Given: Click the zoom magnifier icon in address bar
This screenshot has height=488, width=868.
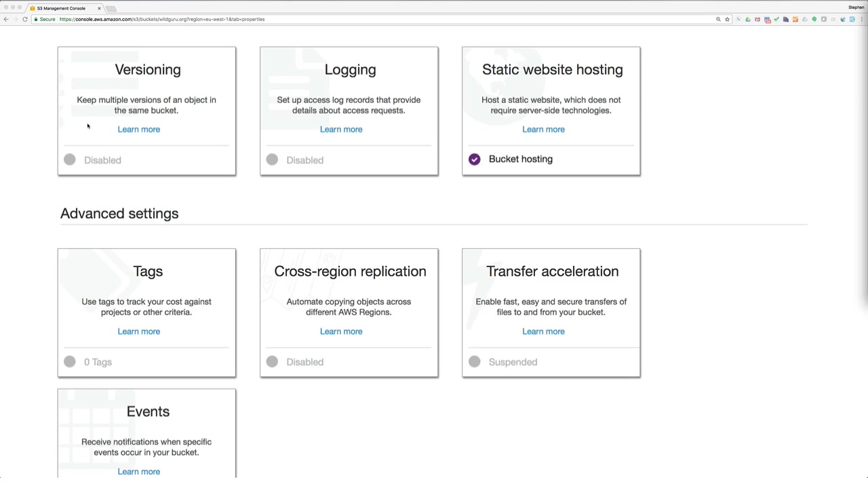Looking at the screenshot, I should click(x=718, y=19).
